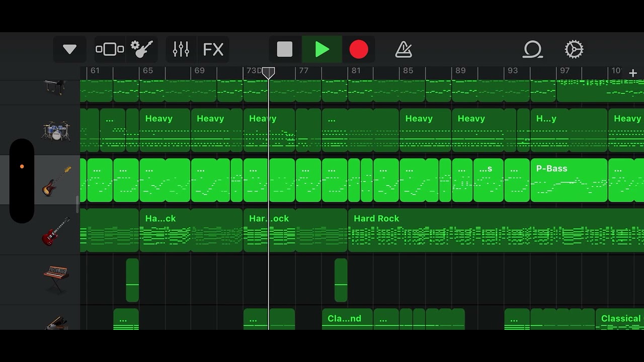Screen dimensions: 644x362
Task: Select the Cla...nd piano region
Action: point(347,319)
